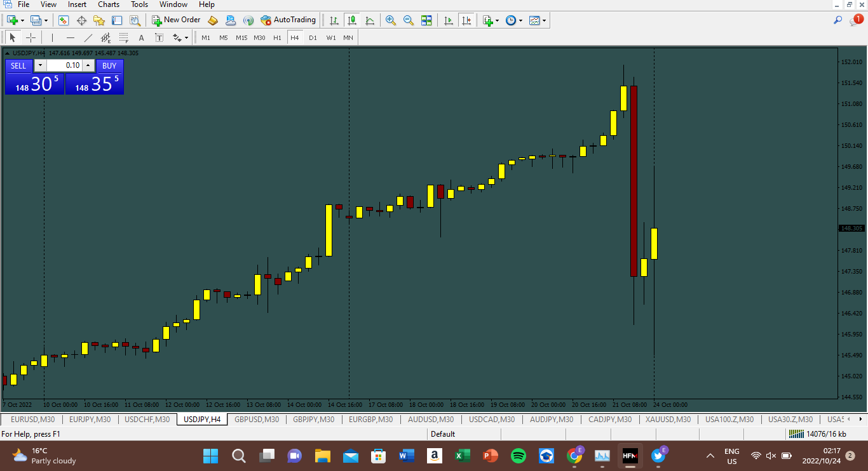Select the cursor arrow tool
Screen dimensions: 868x471
pyautogui.click(x=12, y=37)
